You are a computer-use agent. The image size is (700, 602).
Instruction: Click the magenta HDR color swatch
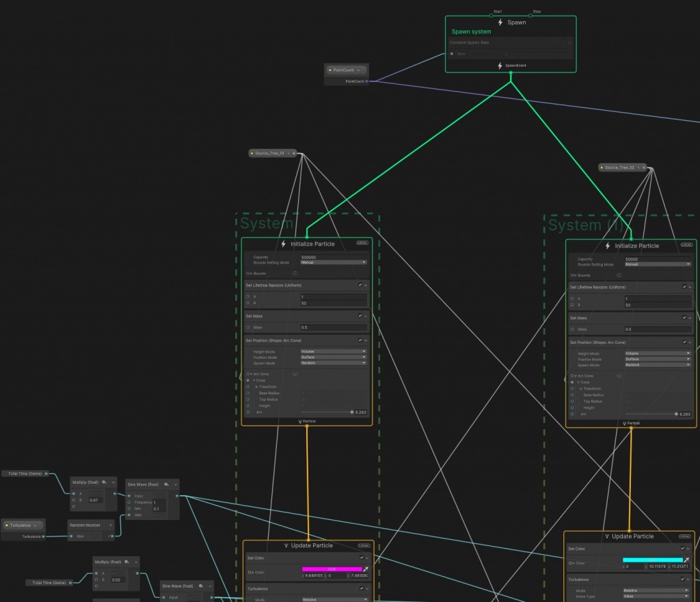[332, 569]
